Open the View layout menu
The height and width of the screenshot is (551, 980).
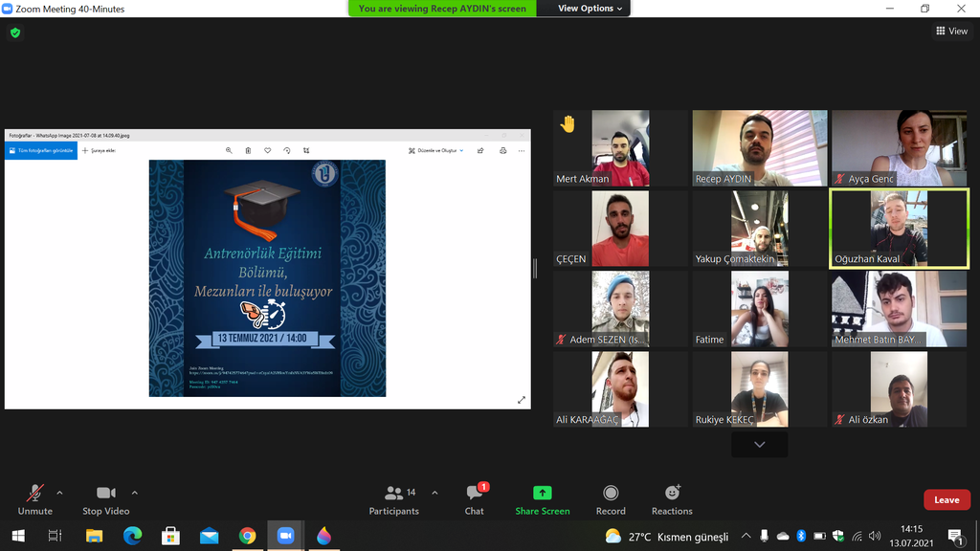click(x=951, y=32)
